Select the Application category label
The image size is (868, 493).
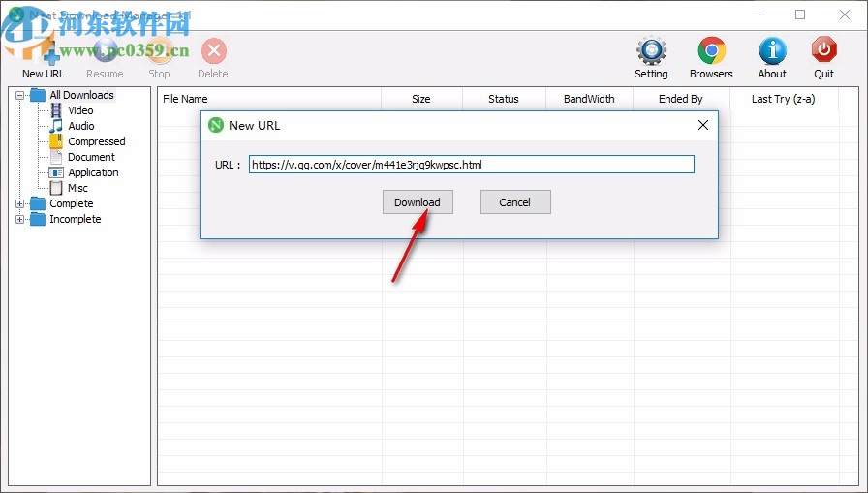(x=93, y=172)
